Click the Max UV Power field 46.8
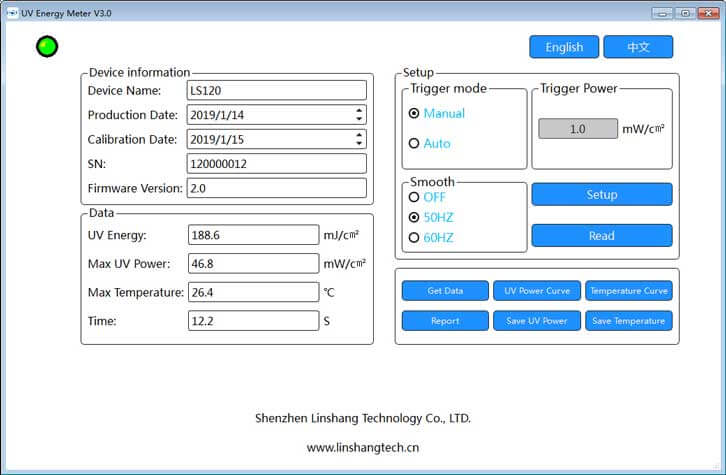The width and height of the screenshot is (726, 475). (x=253, y=264)
